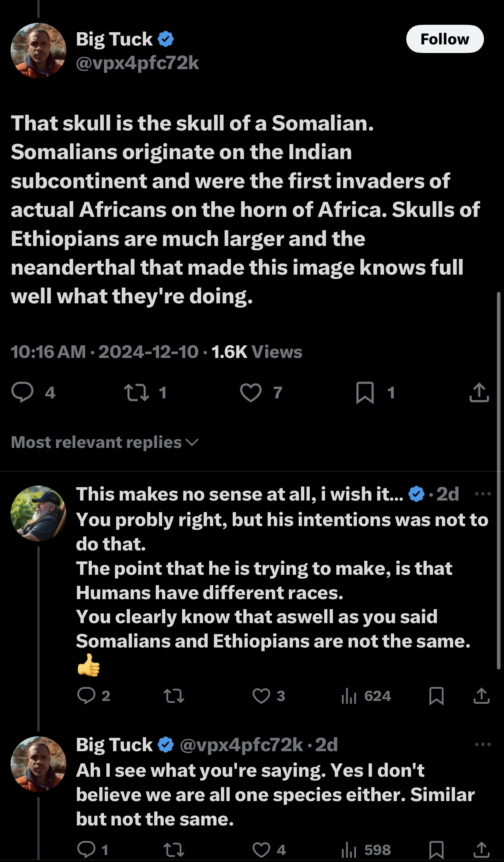Screen dimensions: 504x862
Task: Open more options on first reply
Action: pyautogui.click(x=482, y=494)
